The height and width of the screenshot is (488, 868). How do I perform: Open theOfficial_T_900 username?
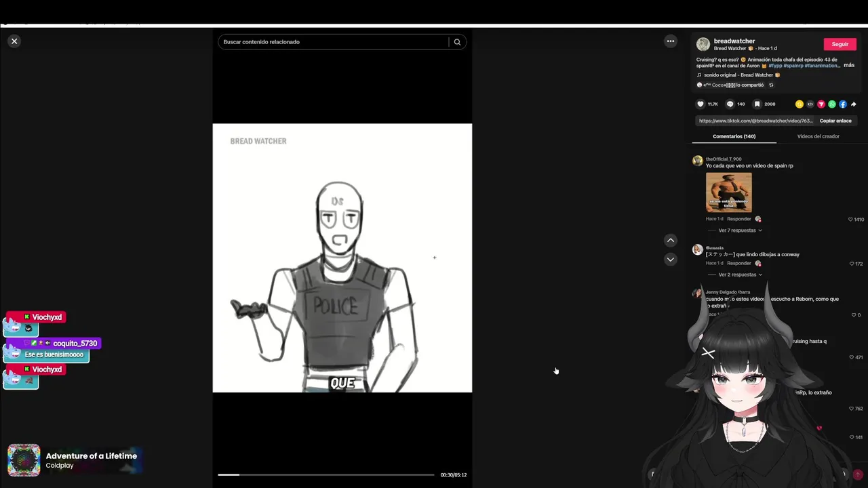724,159
